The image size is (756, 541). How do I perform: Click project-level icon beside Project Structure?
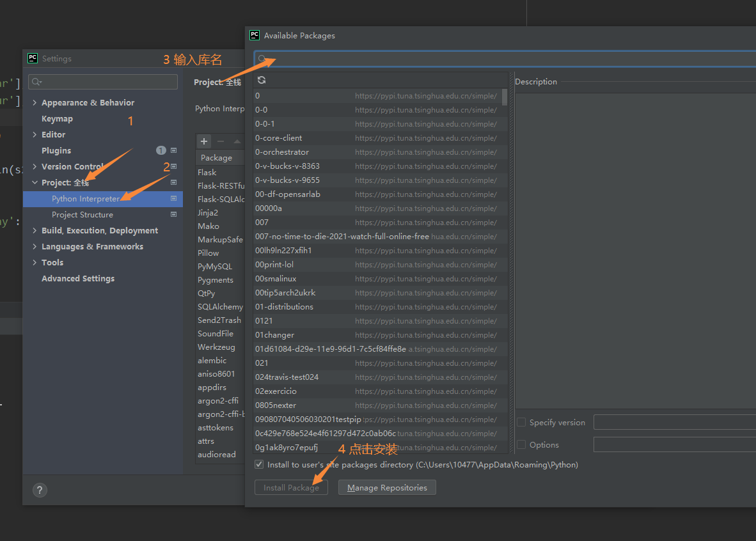173,214
